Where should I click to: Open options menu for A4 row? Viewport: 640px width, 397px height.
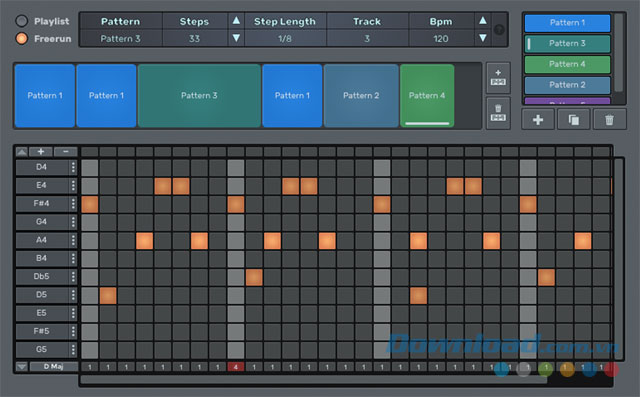point(73,240)
